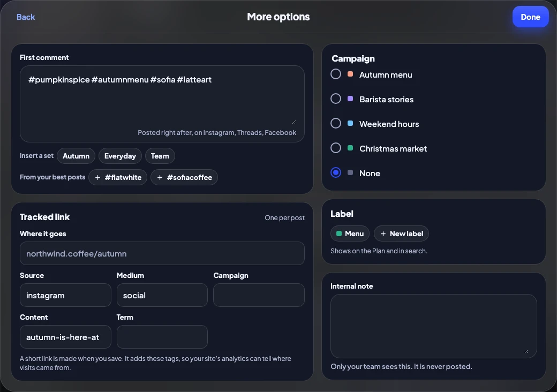This screenshot has width=557, height=392.
Task: Edit the Content field autumn-is-here-at
Action: tap(65, 337)
